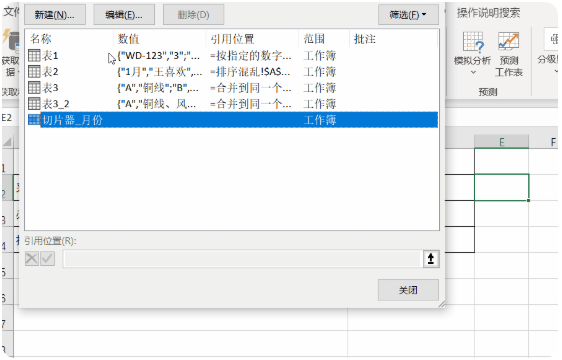Viewport: 562px width, 360px height.
Task: Select name 表2 in the list
Action: (x=50, y=72)
